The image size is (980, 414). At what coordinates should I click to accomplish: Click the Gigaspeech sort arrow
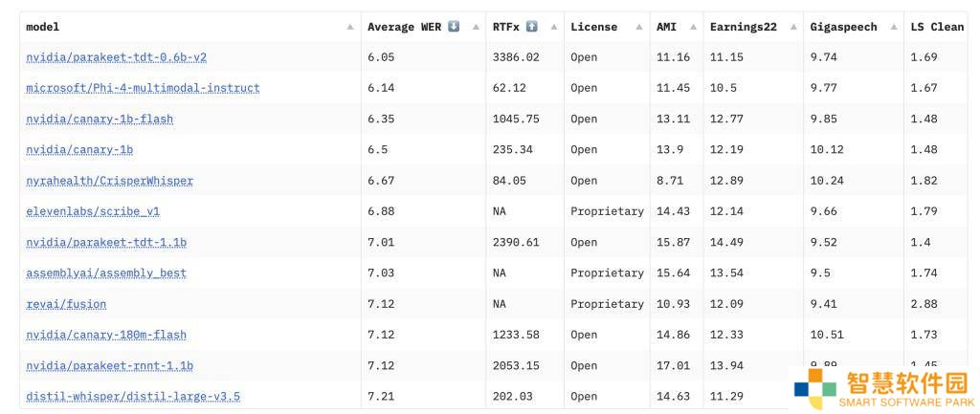click(894, 27)
